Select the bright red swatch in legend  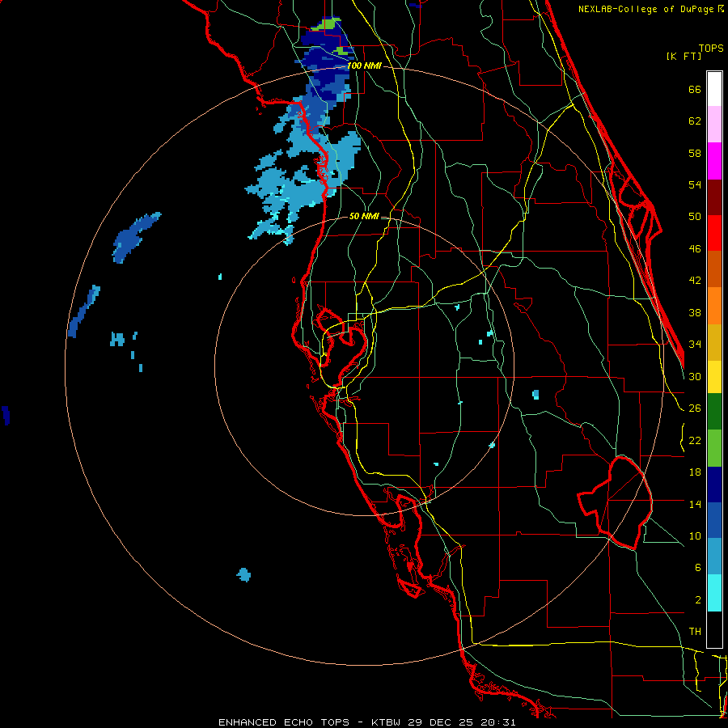pyautogui.click(x=714, y=233)
